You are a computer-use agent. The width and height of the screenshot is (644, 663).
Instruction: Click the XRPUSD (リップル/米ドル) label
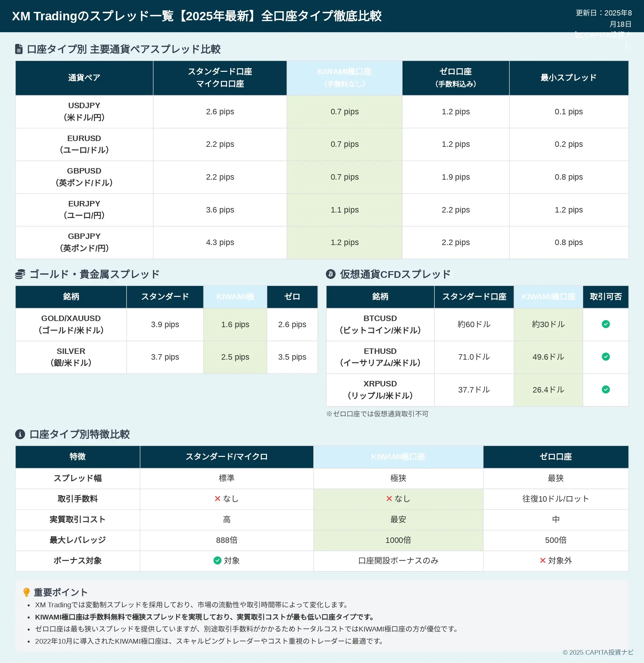click(x=380, y=389)
